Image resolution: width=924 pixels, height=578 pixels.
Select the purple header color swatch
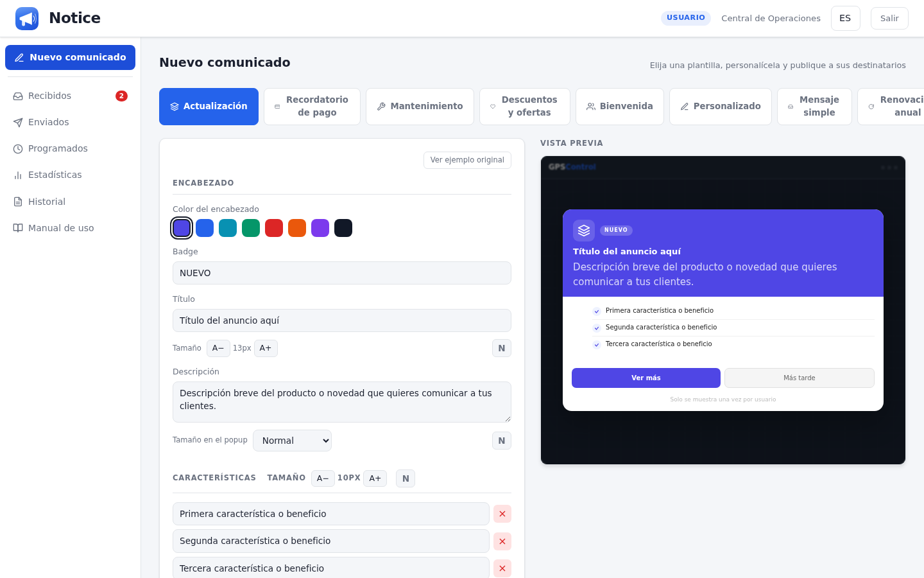click(320, 228)
